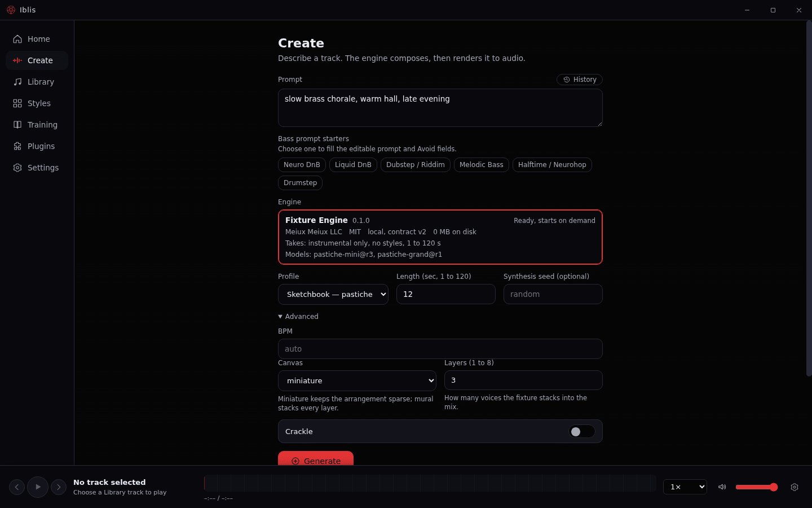Open the Training page
The image size is (812, 508).
[37, 125]
